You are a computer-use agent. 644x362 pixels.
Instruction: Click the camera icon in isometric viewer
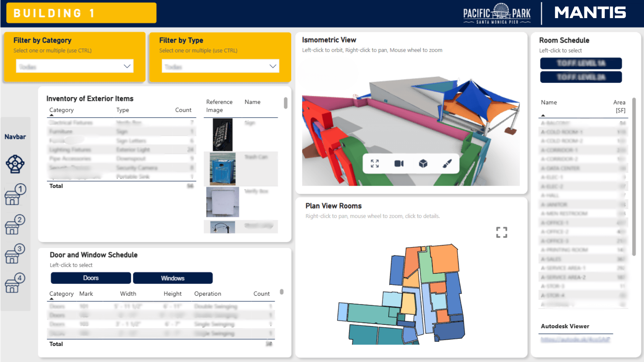[399, 164]
